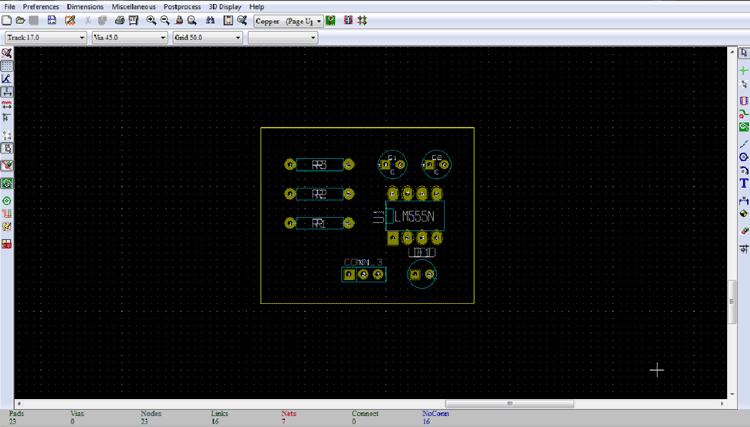
Task: Run the Design rules check icon
Action: (x=242, y=21)
